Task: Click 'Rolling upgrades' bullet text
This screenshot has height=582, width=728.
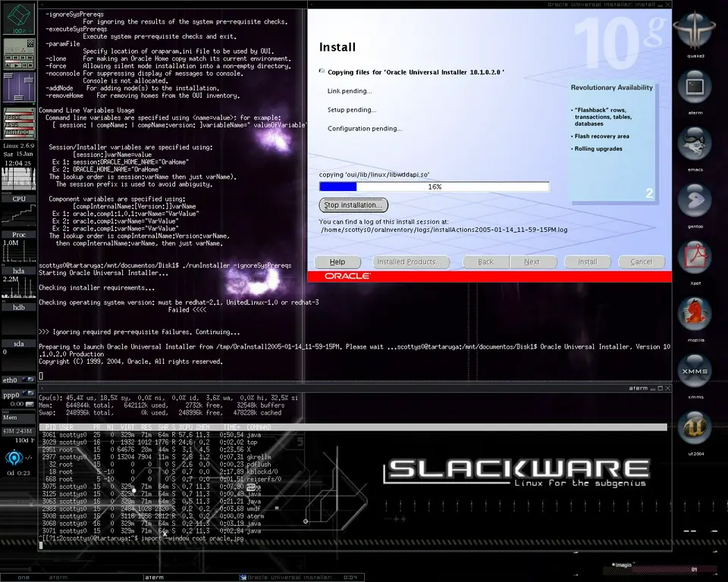Action: tap(598, 149)
